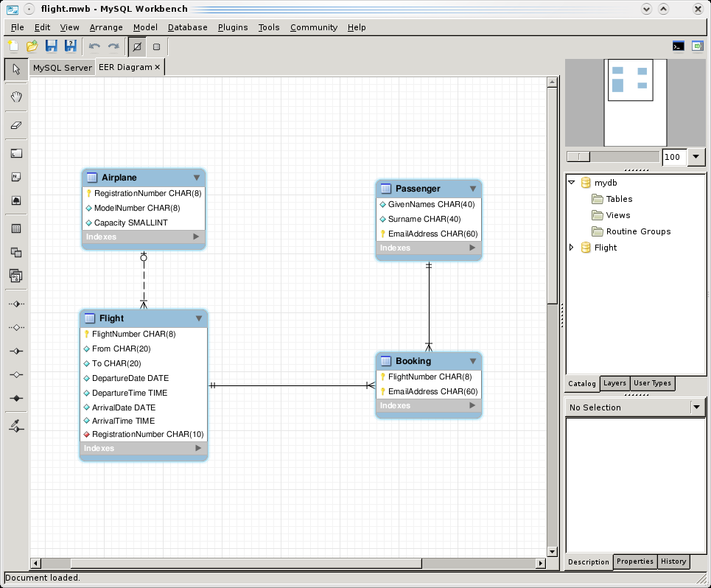
Task: Select the new view tool
Action: [x=16, y=252]
